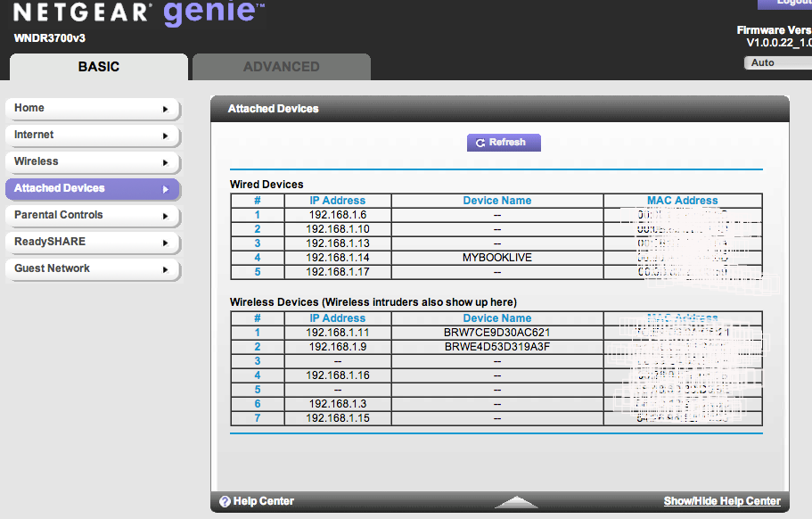Viewport: 812px width, 519px height.
Task: Open Guest Network in the sidebar
Action: click(93, 268)
